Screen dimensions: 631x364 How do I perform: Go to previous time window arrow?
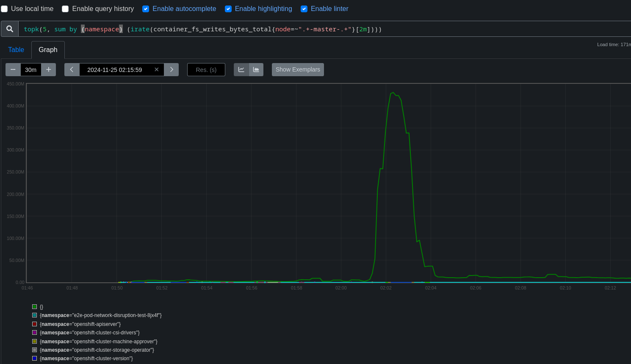pos(72,70)
